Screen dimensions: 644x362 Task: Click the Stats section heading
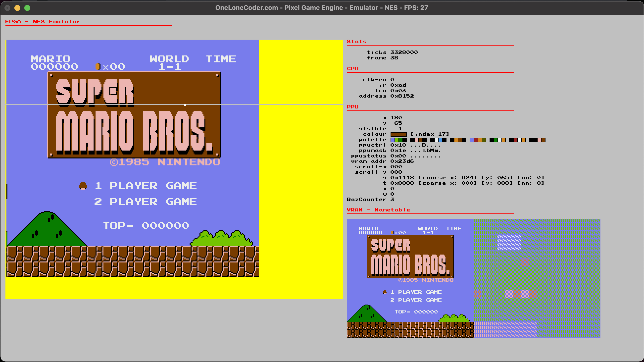(x=356, y=42)
